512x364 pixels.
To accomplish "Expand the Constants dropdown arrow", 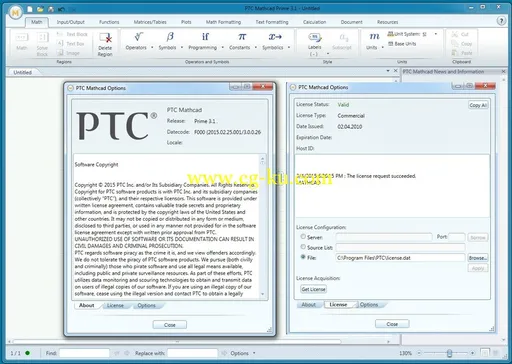I will [256, 48].
